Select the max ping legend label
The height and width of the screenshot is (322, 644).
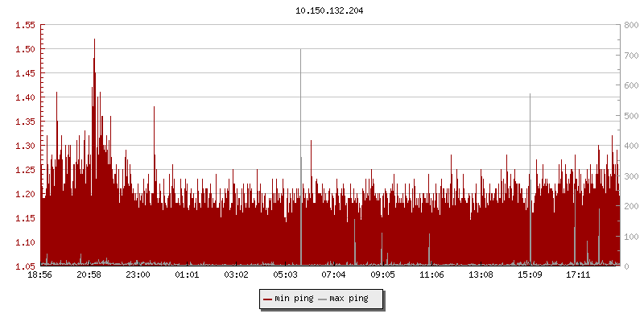[x=349, y=299]
